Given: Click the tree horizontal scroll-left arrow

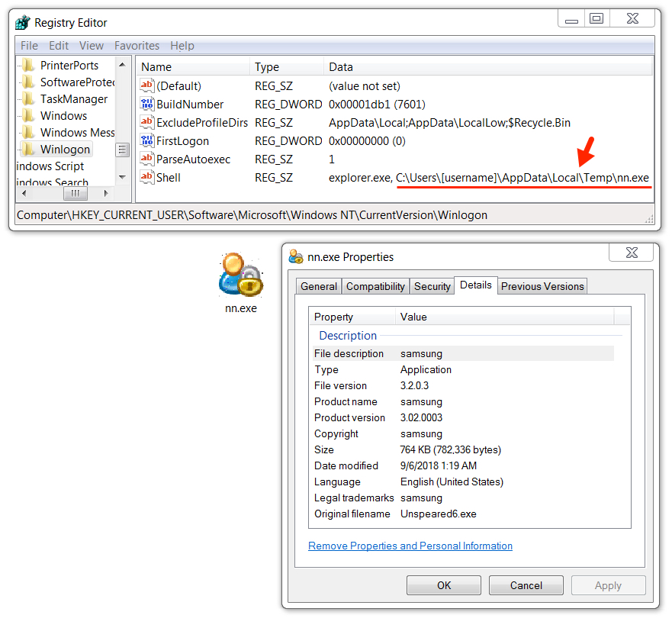Looking at the screenshot, I should (x=24, y=193).
